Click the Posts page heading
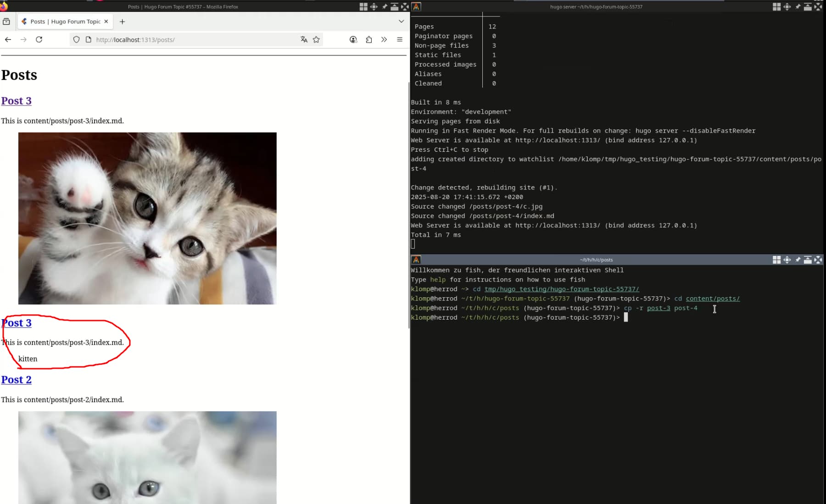826x504 pixels. [x=19, y=75]
